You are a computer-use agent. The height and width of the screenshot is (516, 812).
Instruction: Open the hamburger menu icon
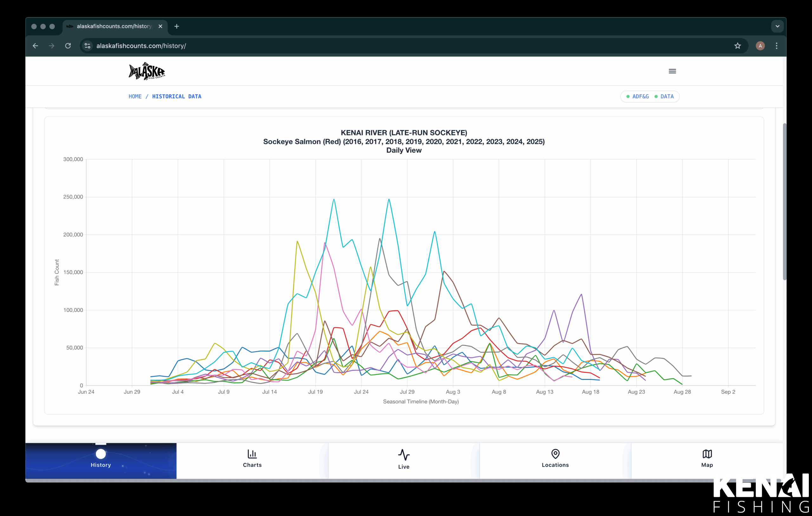[x=672, y=71]
